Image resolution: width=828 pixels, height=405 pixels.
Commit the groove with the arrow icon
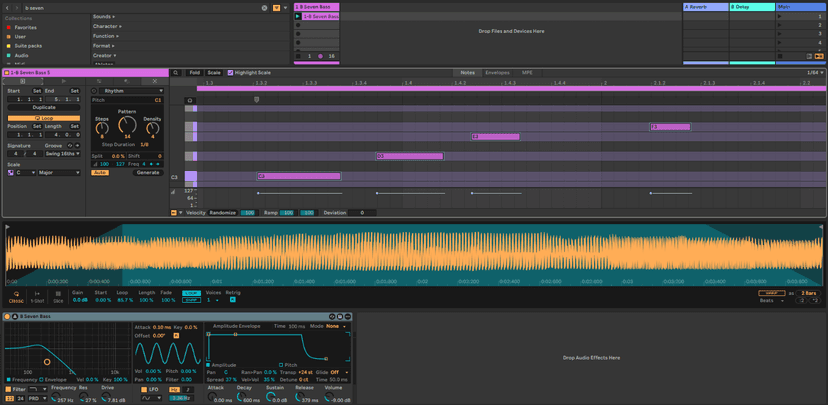tap(77, 145)
